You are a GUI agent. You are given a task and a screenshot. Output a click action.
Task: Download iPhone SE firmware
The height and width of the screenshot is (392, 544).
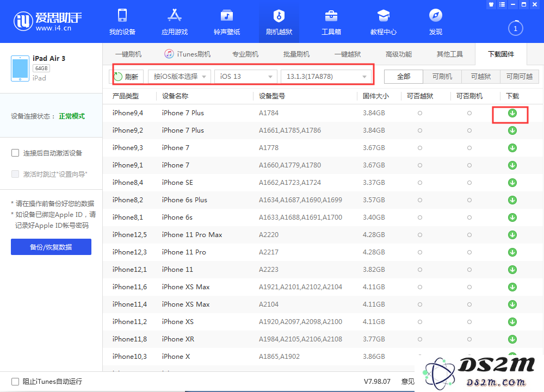point(512,183)
